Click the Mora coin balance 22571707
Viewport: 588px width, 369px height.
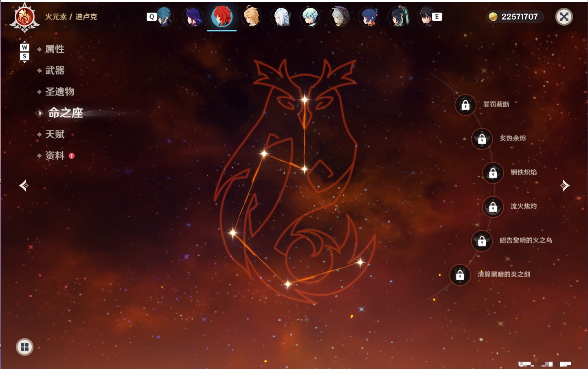pyautogui.click(x=514, y=17)
